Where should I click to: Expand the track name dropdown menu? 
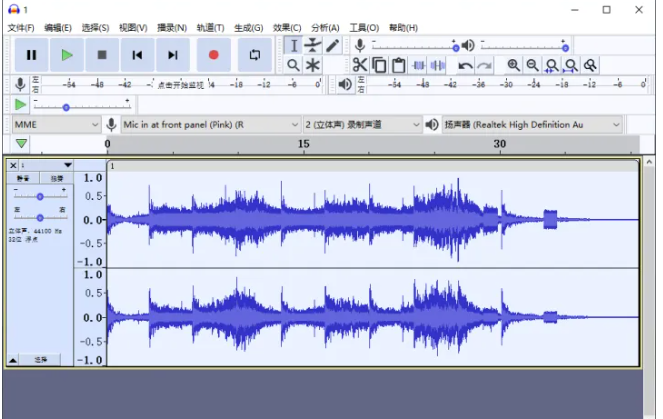coord(67,165)
